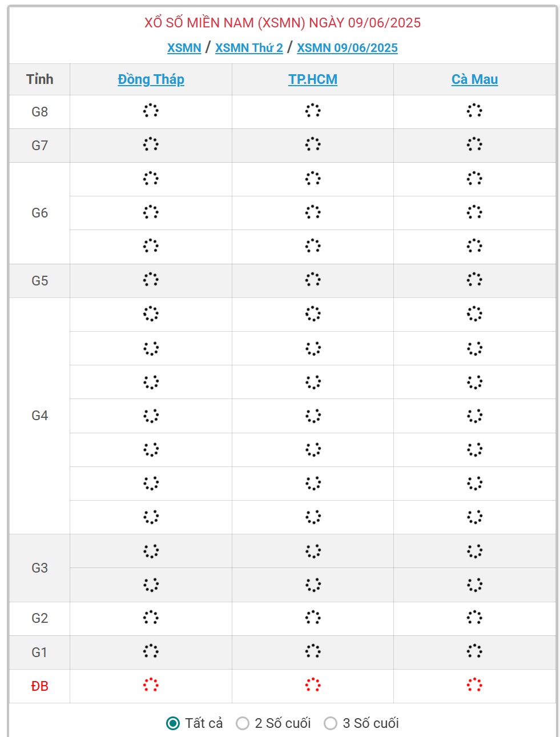
Task: Click the G7 row label cell
Action: click(x=39, y=146)
